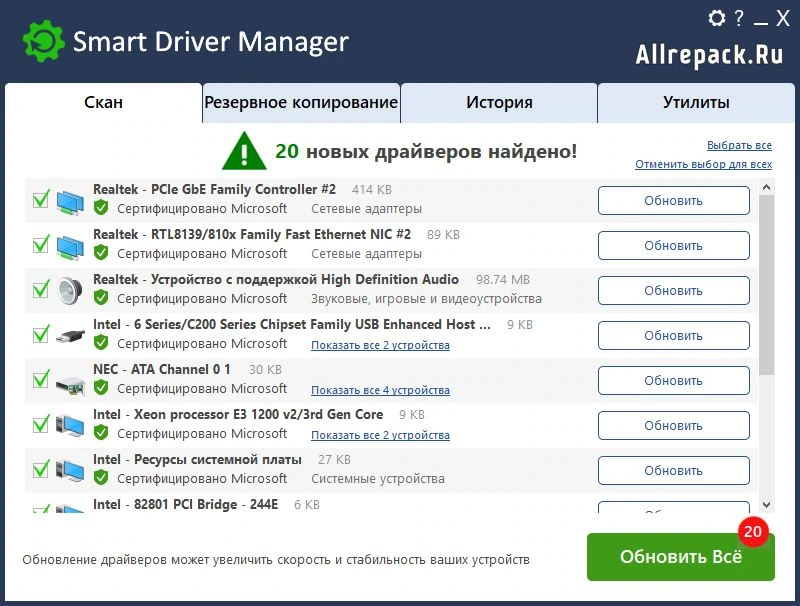Click Обновить for Intel Ресурсы системной платы

(673, 470)
